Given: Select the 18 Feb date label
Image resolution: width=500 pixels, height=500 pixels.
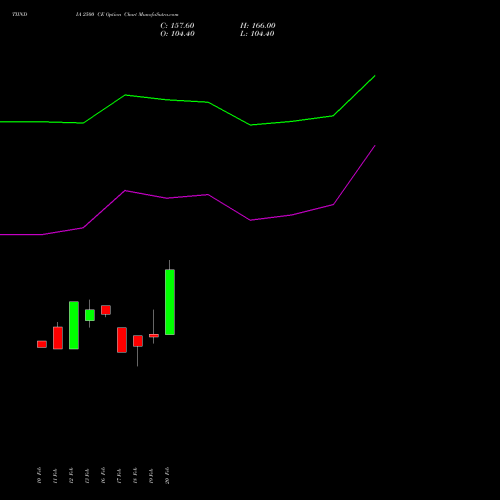Looking at the screenshot, I should coord(135,475).
